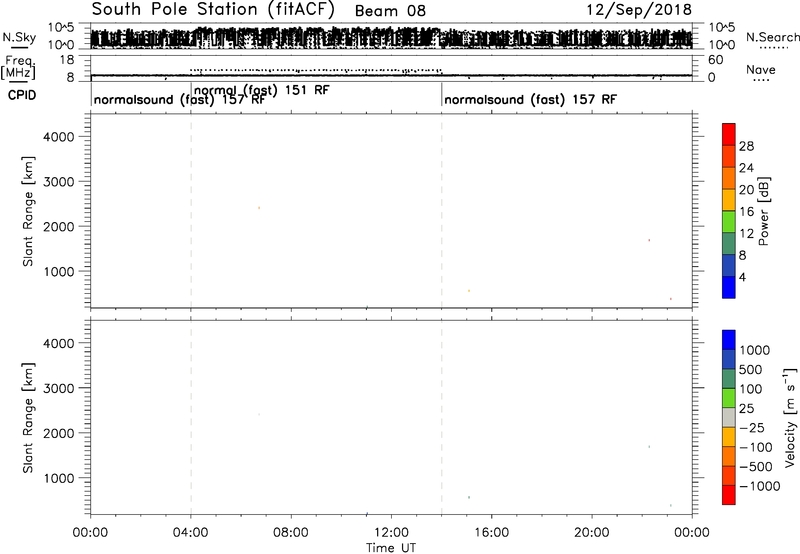800x554 pixels.
Task: Click the '04:00' time tick label
Action: click(x=191, y=533)
